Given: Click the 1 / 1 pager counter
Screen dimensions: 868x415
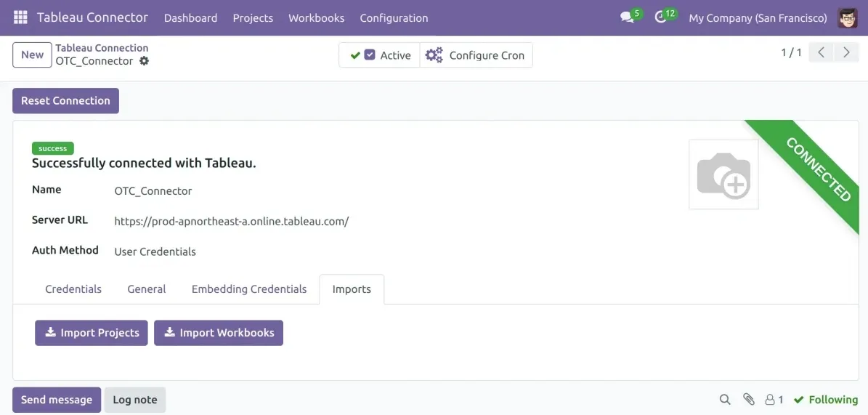Looking at the screenshot, I should click(791, 52).
